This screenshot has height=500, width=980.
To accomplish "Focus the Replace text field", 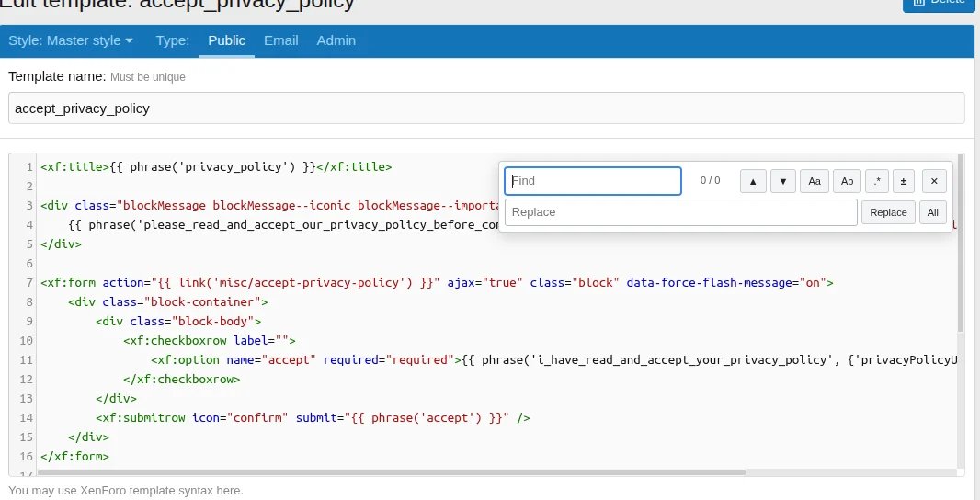I will [x=680, y=212].
